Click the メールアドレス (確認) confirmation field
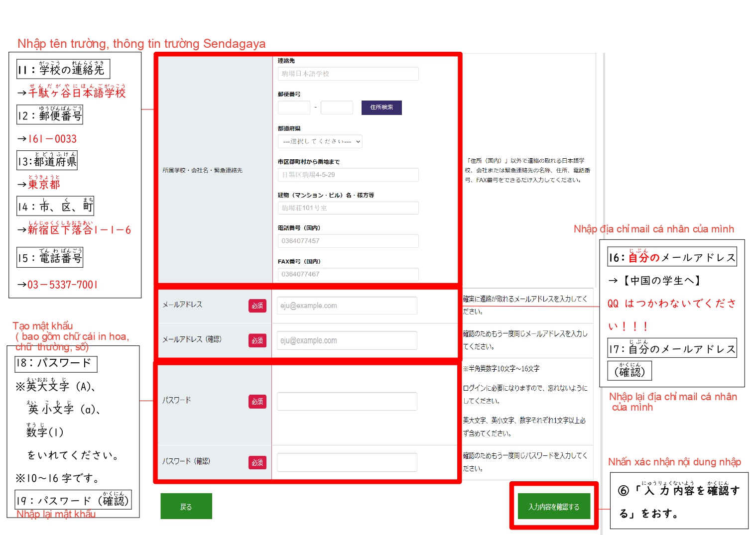This screenshot has height=535, width=756. coord(347,340)
